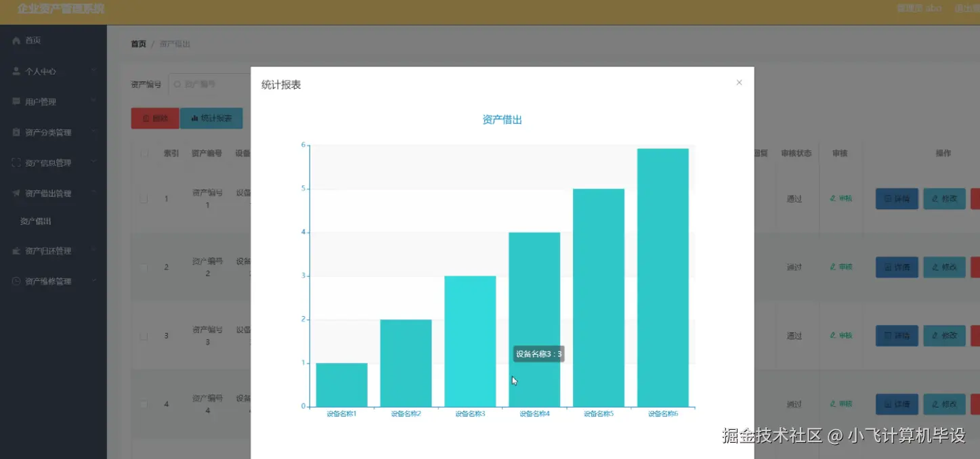Image resolution: width=980 pixels, height=459 pixels.
Task: Click the bar-chart icon on 统计报表 button
Action: 195,118
